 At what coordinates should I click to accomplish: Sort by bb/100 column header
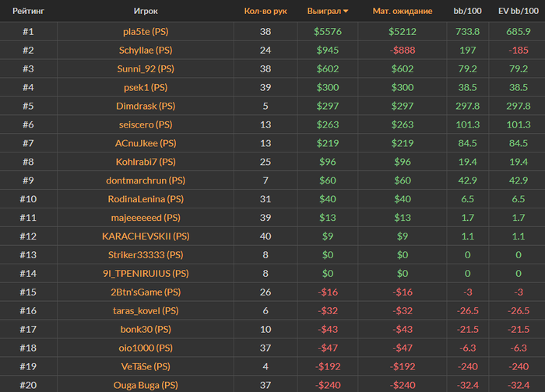(469, 12)
